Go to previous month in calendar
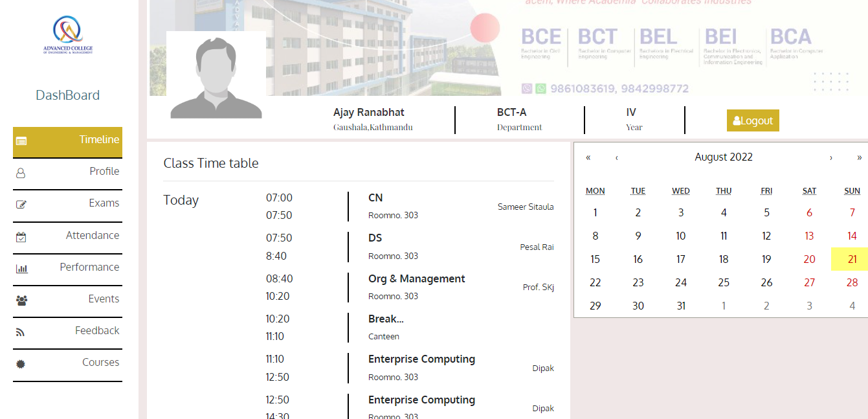Viewport: 868px width, 419px height. (x=617, y=157)
